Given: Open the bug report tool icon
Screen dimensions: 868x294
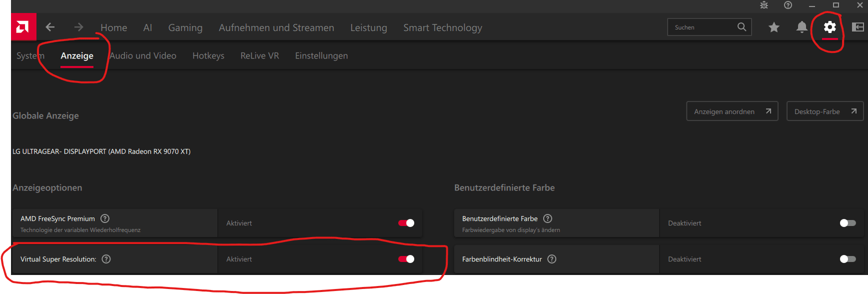Looking at the screenshot, I should (x=764, y=5).
